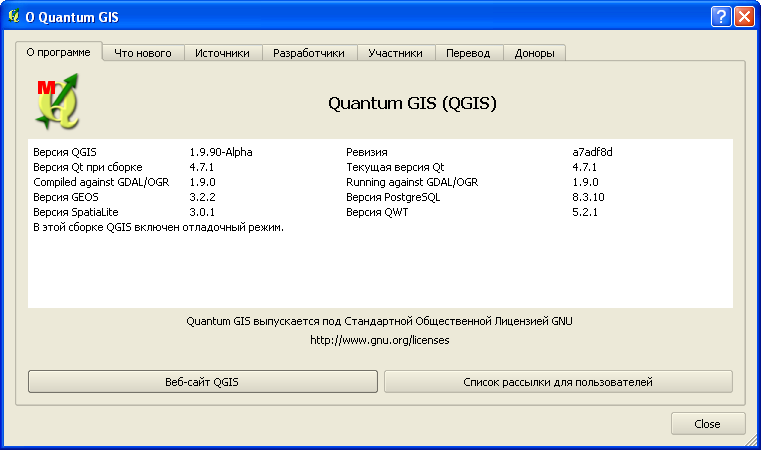The height and width of the screenshot is (450, 761).
Task: Click the Текущая версия Qt label
Action: 395,167
